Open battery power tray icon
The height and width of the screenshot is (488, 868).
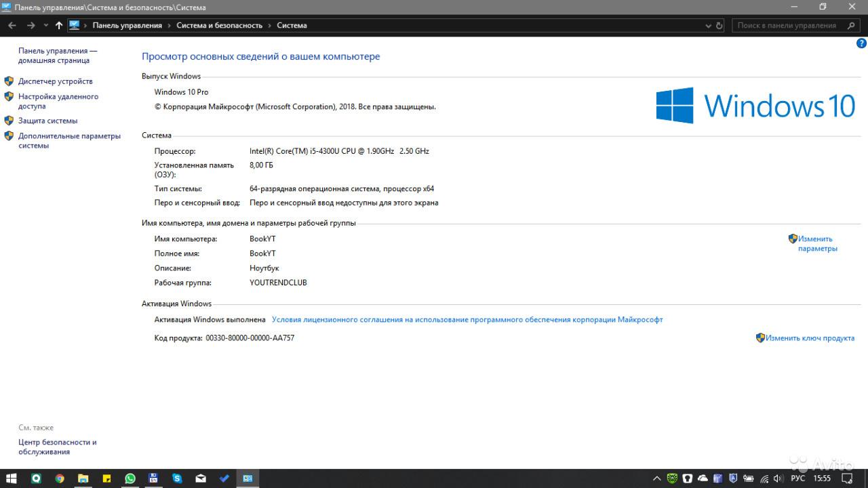(x=749, y=479)
